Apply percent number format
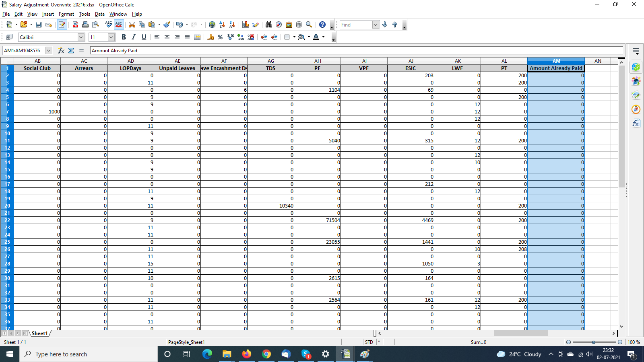Image resolution: width=644 pixels, height=362 pixels. 220,37
